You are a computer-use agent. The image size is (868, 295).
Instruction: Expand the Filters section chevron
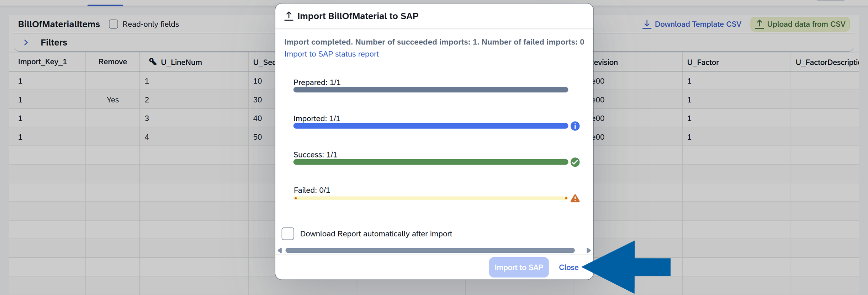point(26,43)
